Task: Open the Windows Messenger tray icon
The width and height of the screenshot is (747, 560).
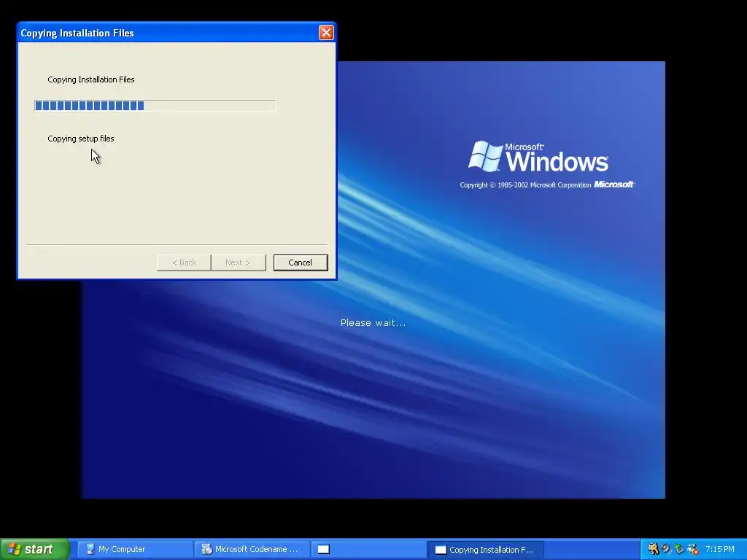Action: click(693, 549)
